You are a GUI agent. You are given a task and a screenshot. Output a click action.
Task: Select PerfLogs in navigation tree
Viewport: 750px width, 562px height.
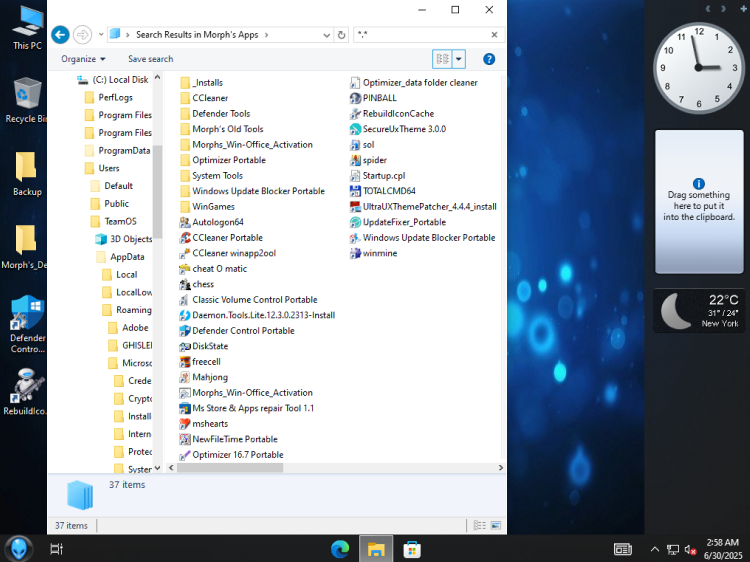109,98
